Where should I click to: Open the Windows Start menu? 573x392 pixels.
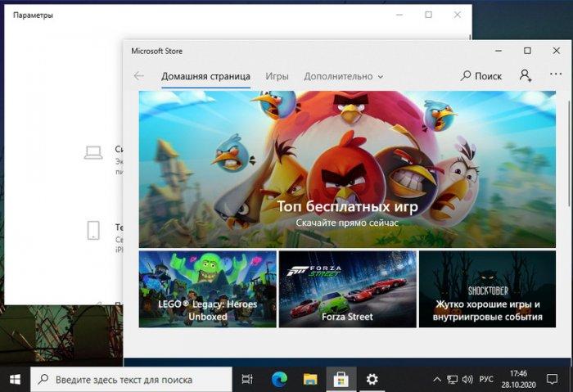click(x=15, y=380)
